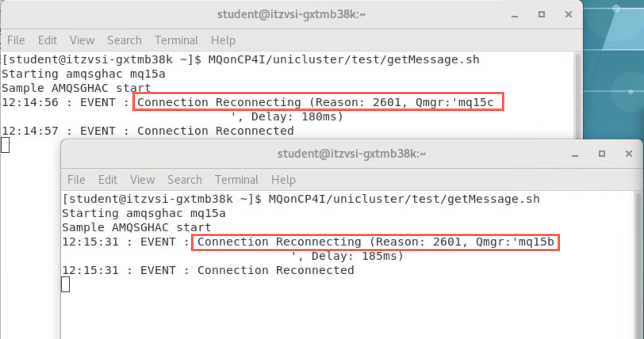Image resolution: width=644 pixels, height=339 pixels.
Task: Click the back terminal's vertical scrollbar
Action: pyautogui.click(x=578, y=95)
